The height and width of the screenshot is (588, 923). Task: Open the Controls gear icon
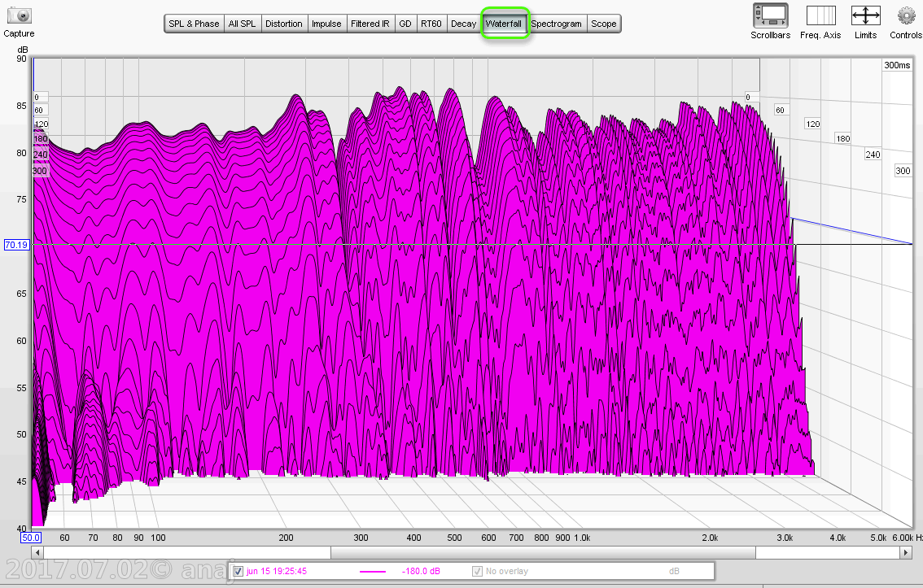906,15
